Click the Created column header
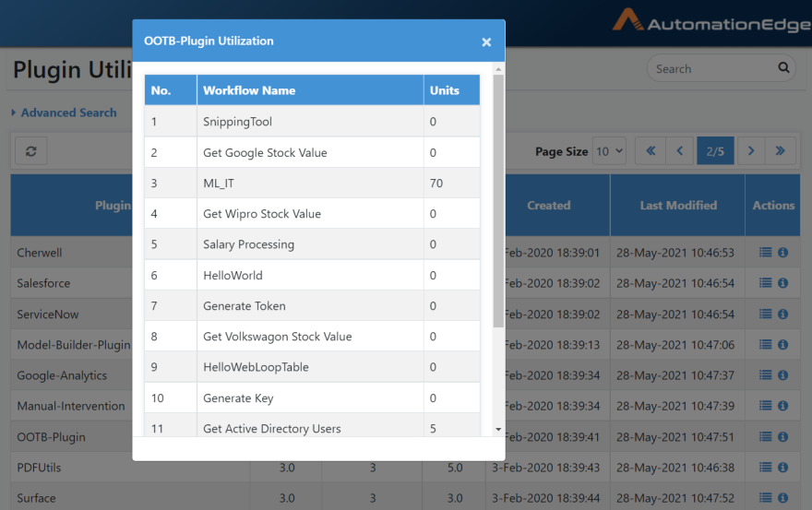The width and height of the screenshot is (812, 510). click(x=549, y=205)
